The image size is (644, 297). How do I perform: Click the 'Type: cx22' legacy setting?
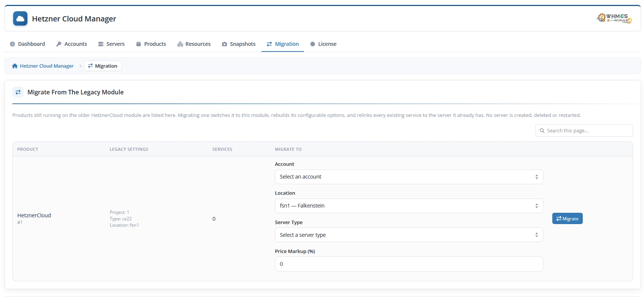pos(121,219)
